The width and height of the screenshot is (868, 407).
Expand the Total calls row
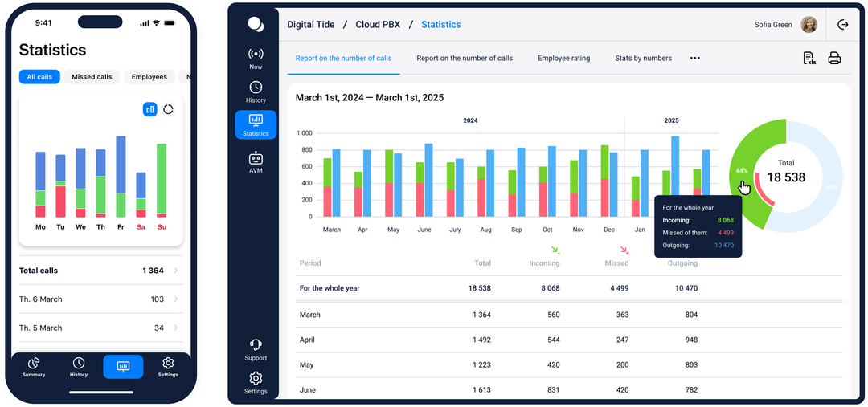[176, 271]
